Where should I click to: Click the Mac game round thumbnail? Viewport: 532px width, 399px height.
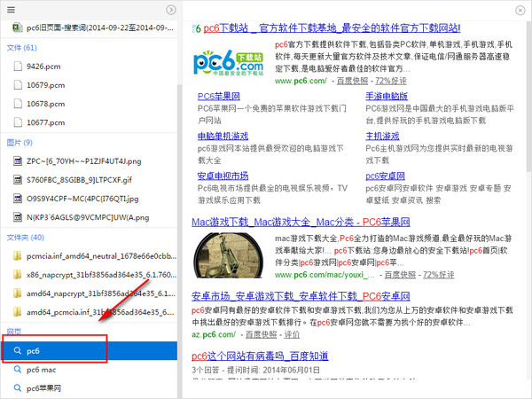tap(229, 255)
